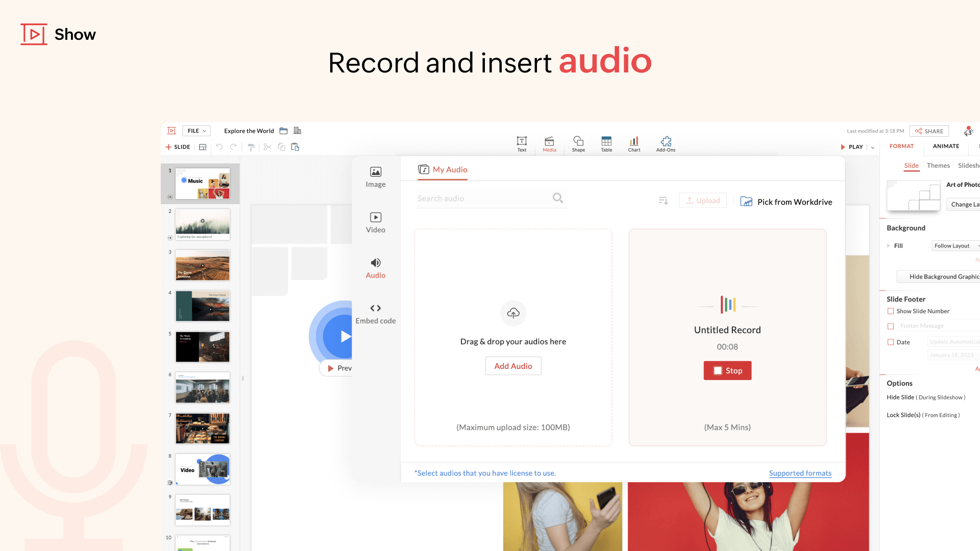
Task: Switch to the Animate tab
Action: pos(945,145)
